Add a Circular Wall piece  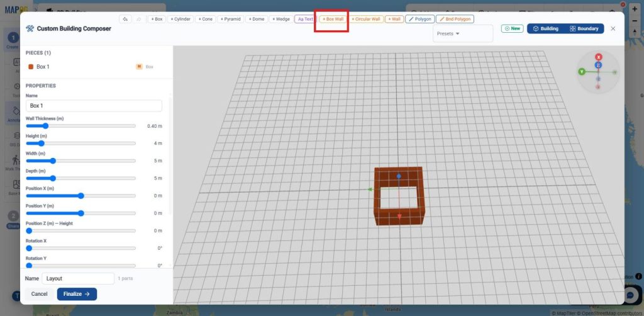point(366,19)
